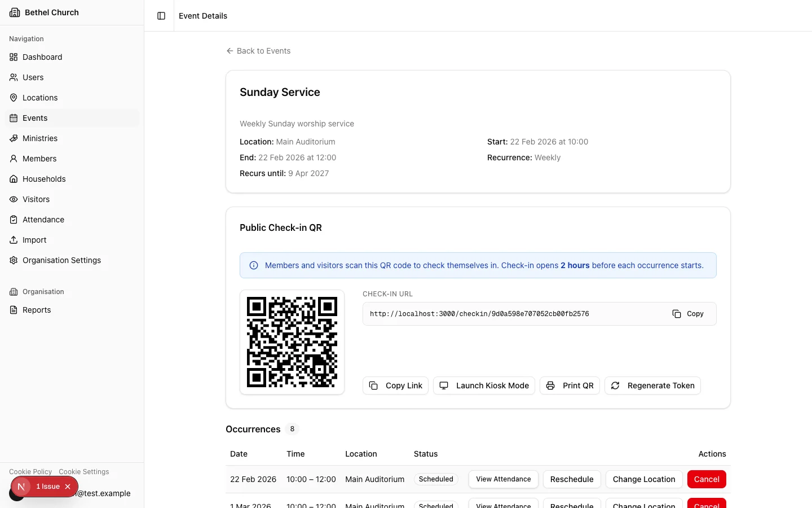Image resolution: width=812 pixels, height=508 pixels.
Task: Click the Visitors eye icon
Action: pos(14,199)
